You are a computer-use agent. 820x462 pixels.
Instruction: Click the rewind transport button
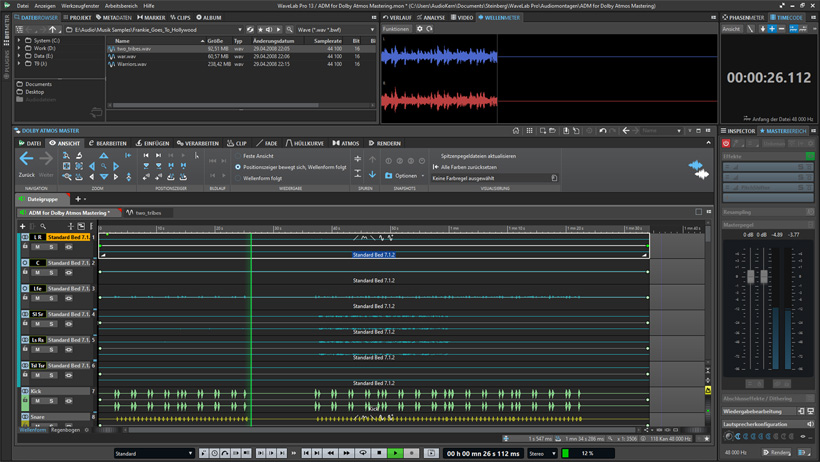[x=331, y=453]
